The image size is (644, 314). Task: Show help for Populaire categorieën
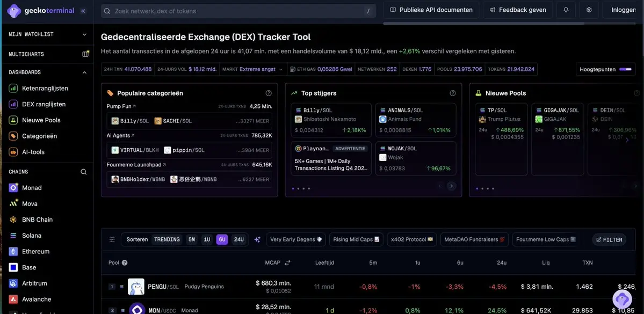pyautogui.click(x=269, y=93)
